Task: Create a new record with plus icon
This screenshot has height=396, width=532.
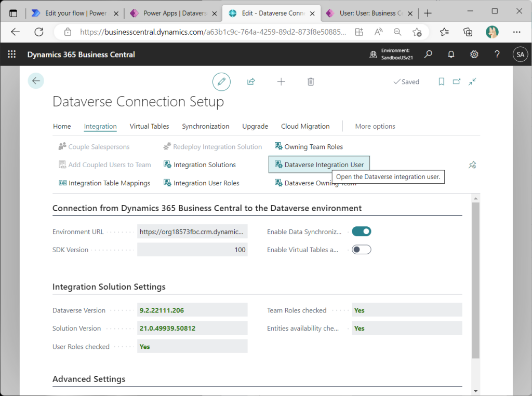Action: coord(281,81)
